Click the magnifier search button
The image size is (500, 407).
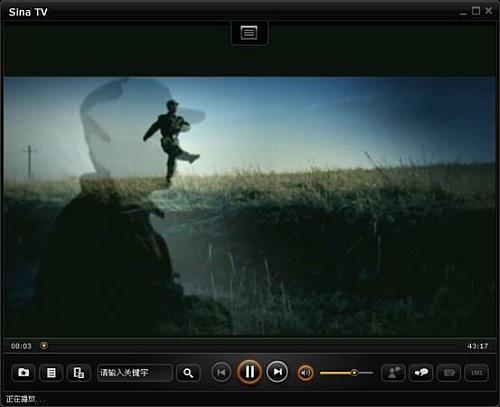(188, 373)
